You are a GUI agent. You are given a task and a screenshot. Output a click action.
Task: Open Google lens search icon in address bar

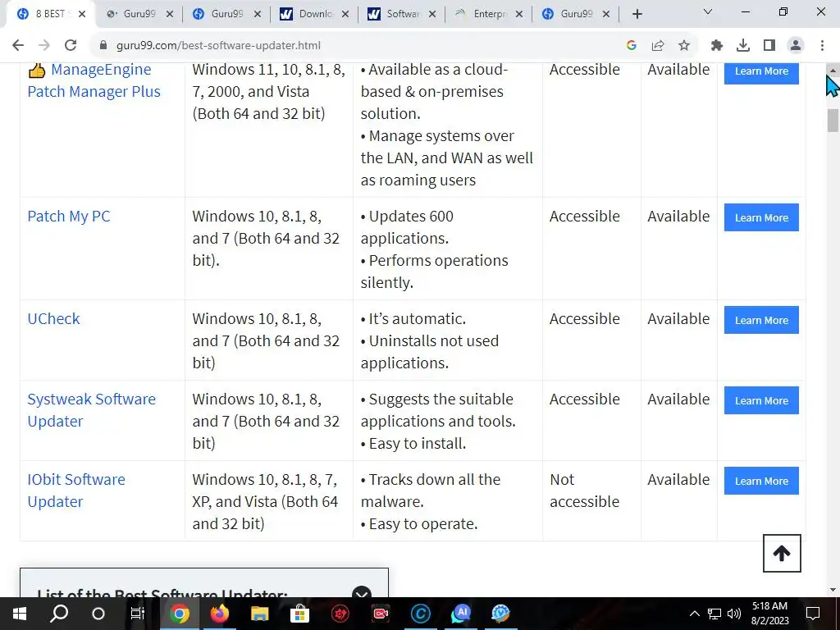click(632, 46)
